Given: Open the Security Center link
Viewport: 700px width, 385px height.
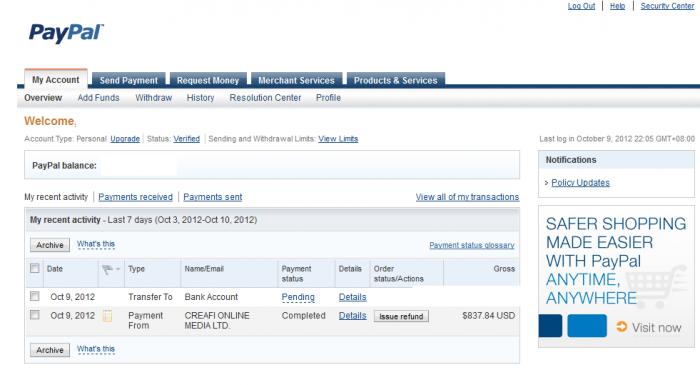Looking at the screenshot, I should [667, 6].
